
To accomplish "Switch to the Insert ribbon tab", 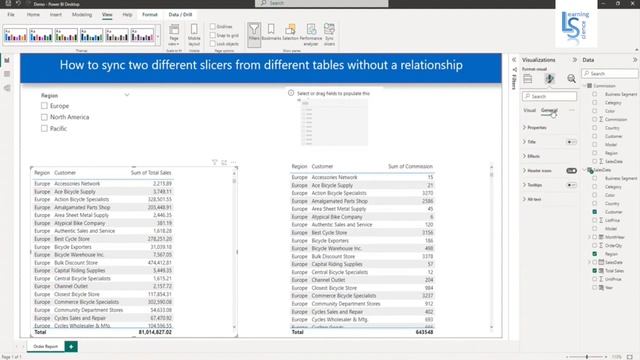I will coord(56,14).
